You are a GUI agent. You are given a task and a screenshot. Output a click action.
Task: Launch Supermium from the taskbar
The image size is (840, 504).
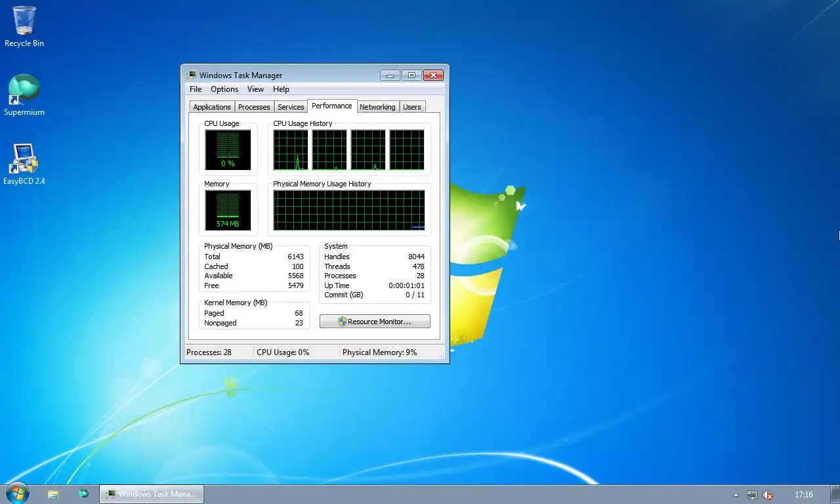tap(83, 494)
